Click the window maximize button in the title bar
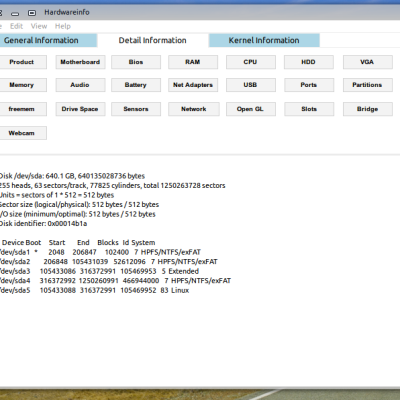The height and width of the screenshot is (400, 400). click(32, 13)
